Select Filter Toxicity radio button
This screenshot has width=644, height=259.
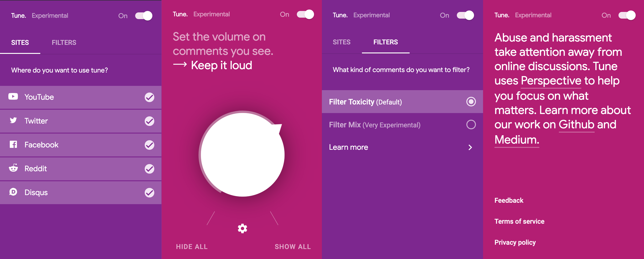(x=471, y=102)
